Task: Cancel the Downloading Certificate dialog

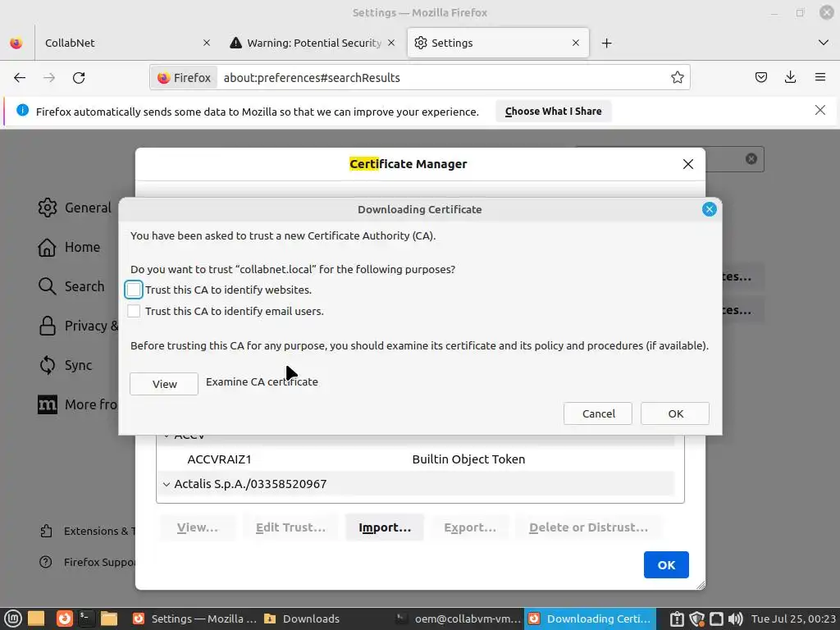Action: (x=598, y=413)
